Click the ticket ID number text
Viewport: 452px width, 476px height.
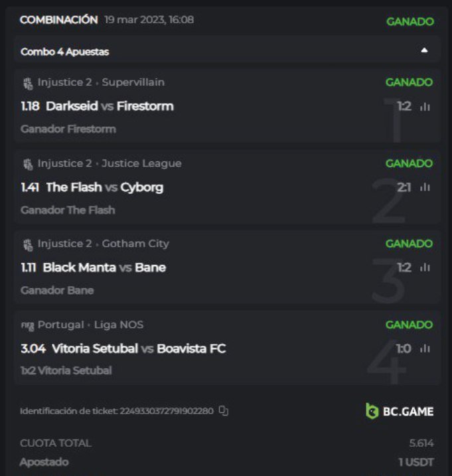click(167, 411)
